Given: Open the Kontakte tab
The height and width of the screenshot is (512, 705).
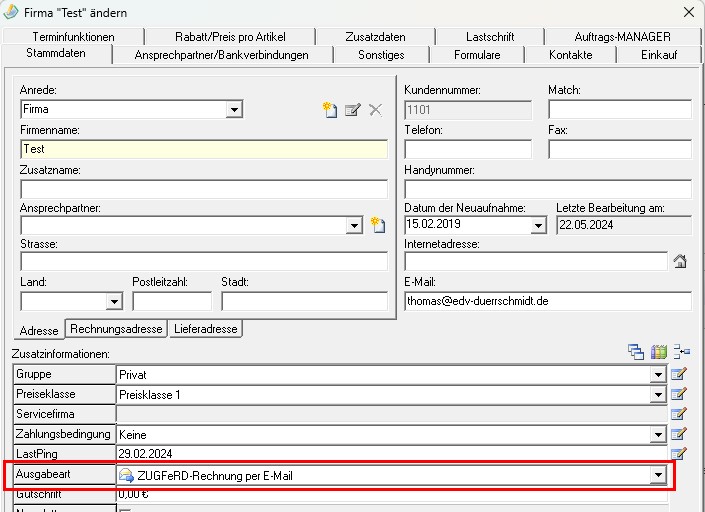Looking at the screenshot, I should click(571, 55).
